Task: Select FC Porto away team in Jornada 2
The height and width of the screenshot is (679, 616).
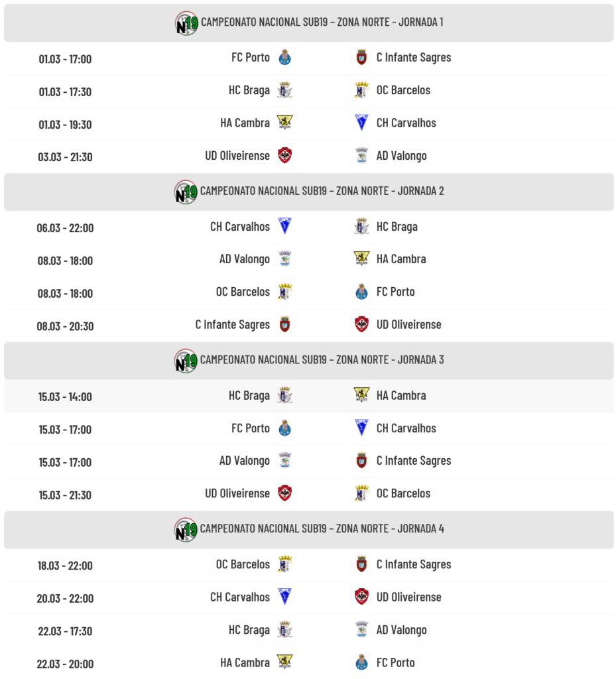Action: [x=396, y=292]
